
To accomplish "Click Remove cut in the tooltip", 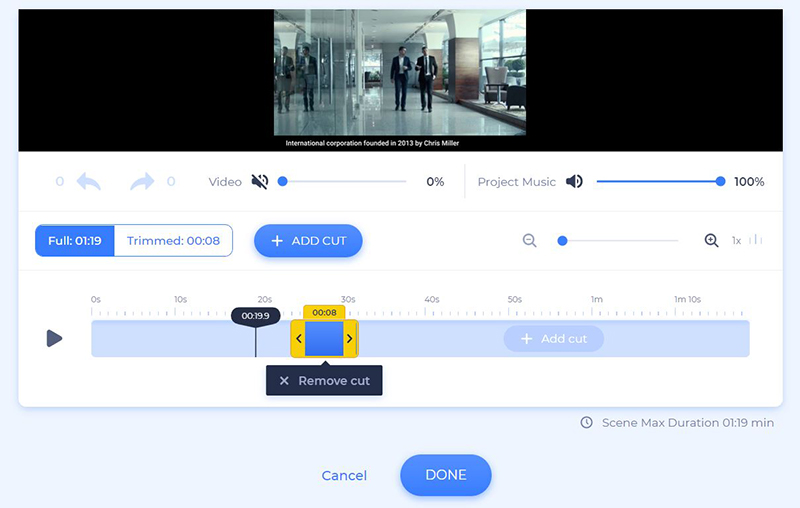I will pyautogui.click(x=324, y=381).
